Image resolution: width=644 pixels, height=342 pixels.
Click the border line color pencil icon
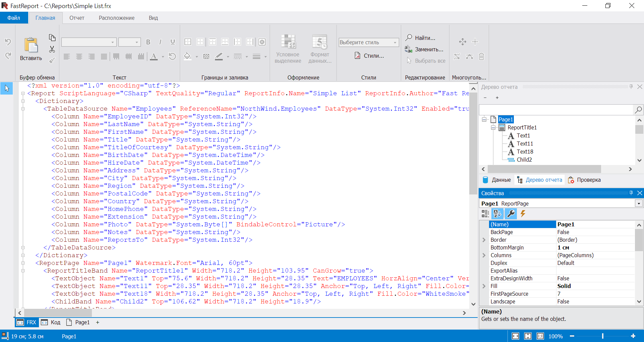tap(219, 56)
